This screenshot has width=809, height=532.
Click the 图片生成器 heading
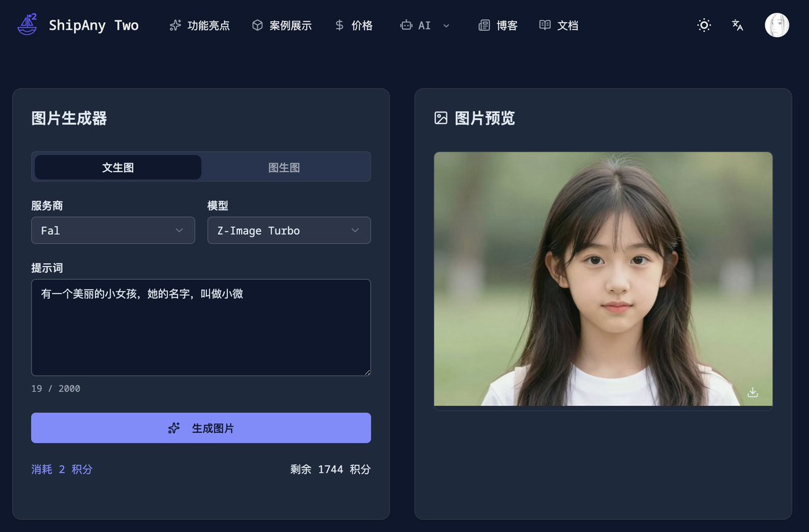point(69,119)
